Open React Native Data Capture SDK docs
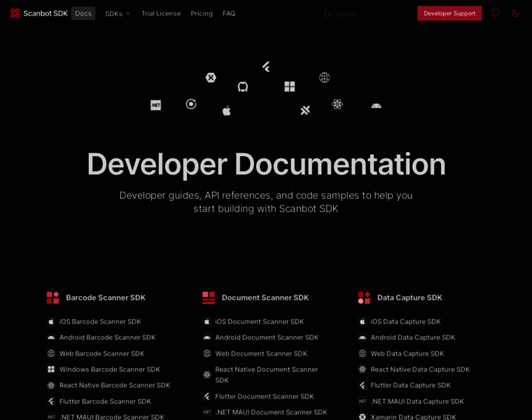Viewport: 532px width, 420px height. 420,370
